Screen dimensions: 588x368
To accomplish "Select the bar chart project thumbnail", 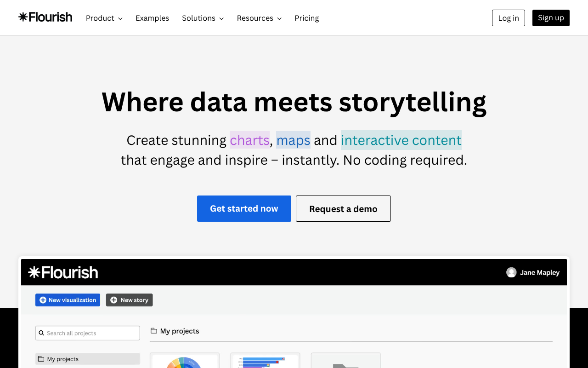I will tap(265, 361).
